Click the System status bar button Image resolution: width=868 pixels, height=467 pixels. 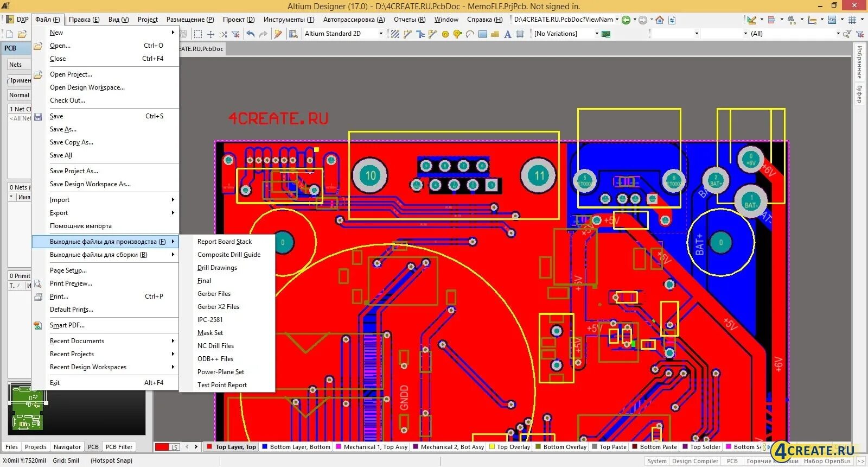pos(657,461)
